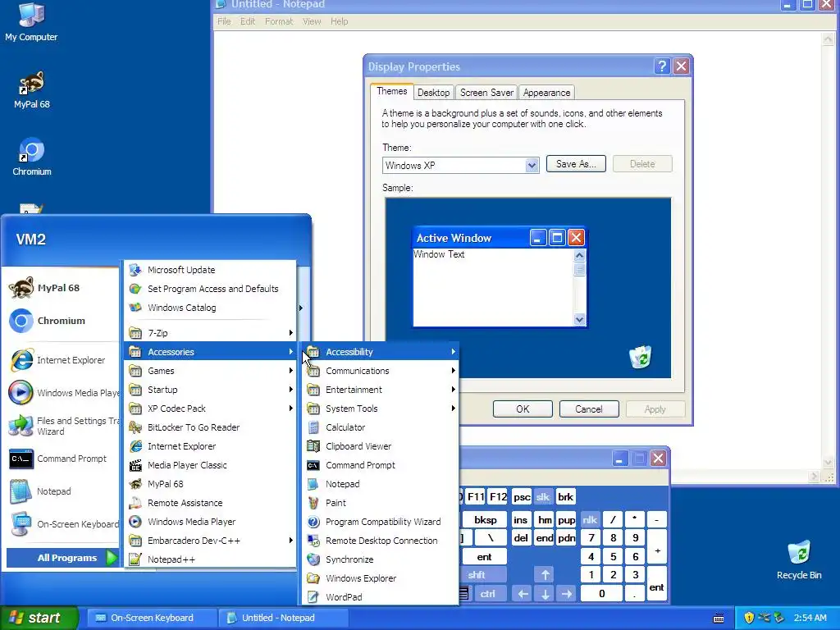Click Cancel in Display Properties
840x630 pixels.
tap(589, 409)
